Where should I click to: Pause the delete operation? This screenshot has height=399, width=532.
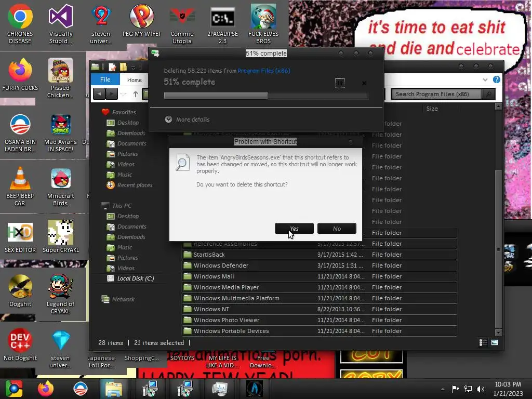[340, 83]
